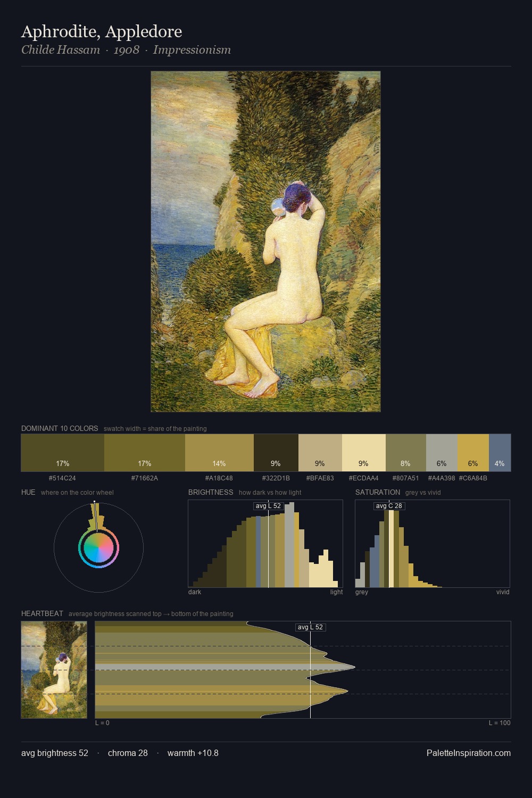Click the dark olive #514C24 swatch

click(x=63, y=453)
